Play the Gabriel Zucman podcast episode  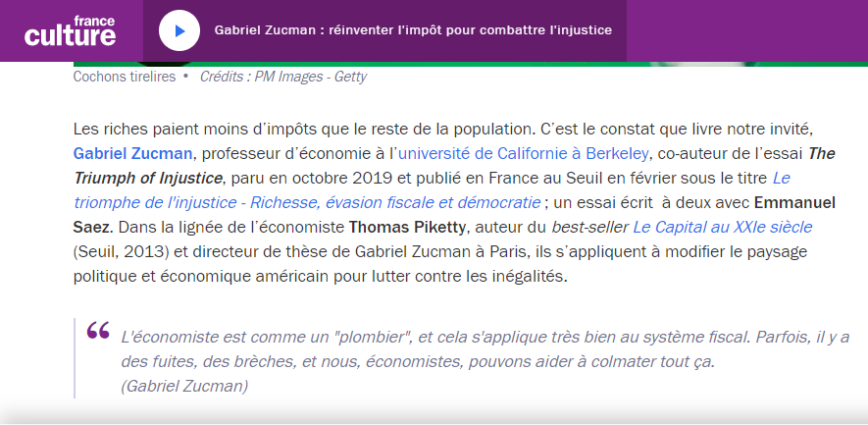(179, 30)
